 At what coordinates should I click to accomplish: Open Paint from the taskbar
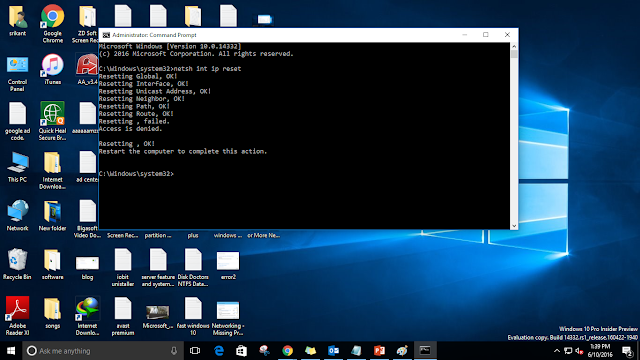click(402, 351)
